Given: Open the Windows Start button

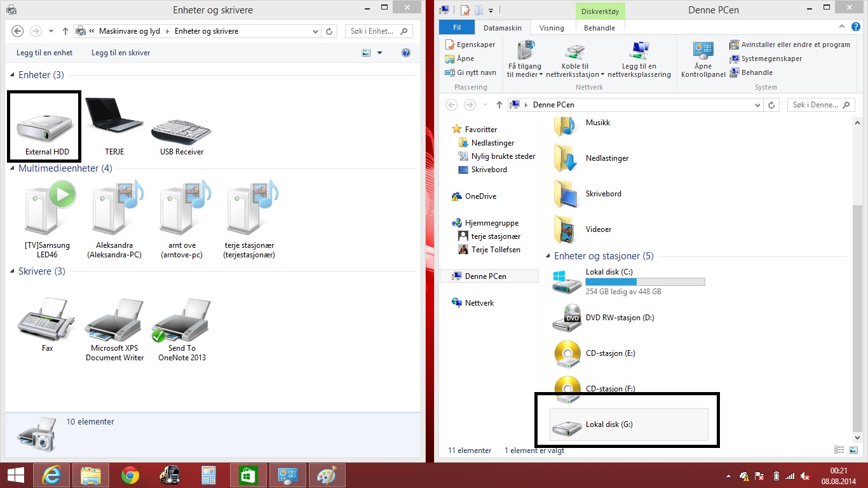Looking at the screenshot, I should coord(16,475).
